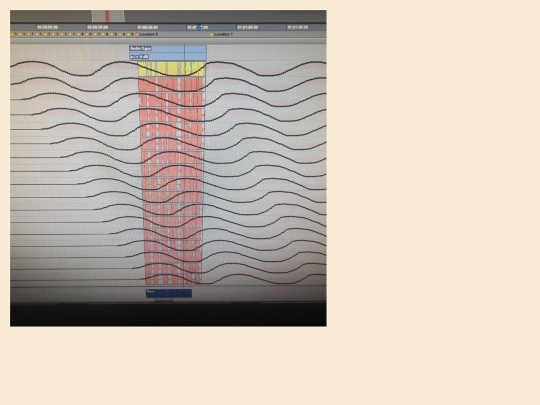Click the 00:59:00:00 timecode on the ruler
This screenshot has width=540, height=405.
tap(48, 27)
